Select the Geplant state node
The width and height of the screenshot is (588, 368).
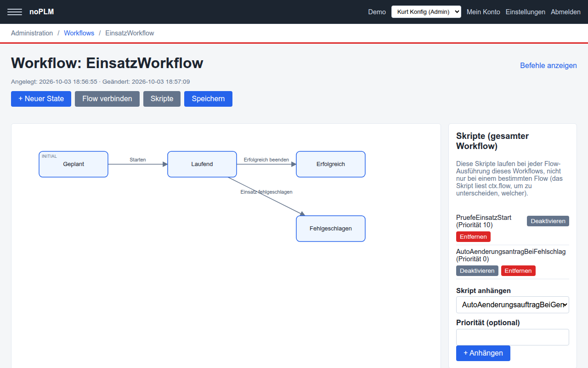coord(73,164)
